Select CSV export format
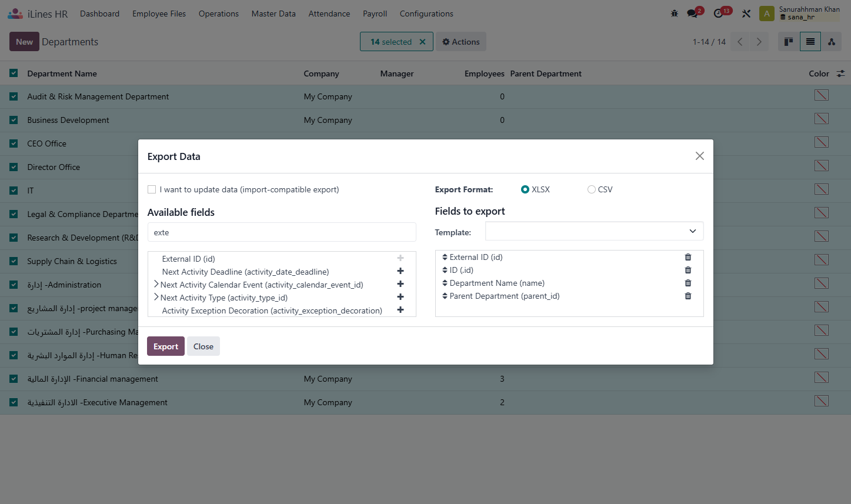The width and height of the screenshot is (851, 504). (592, 189)
